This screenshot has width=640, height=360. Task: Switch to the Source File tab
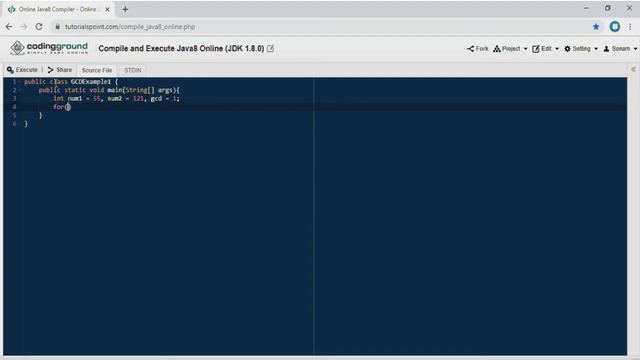(x=97, y=70)
